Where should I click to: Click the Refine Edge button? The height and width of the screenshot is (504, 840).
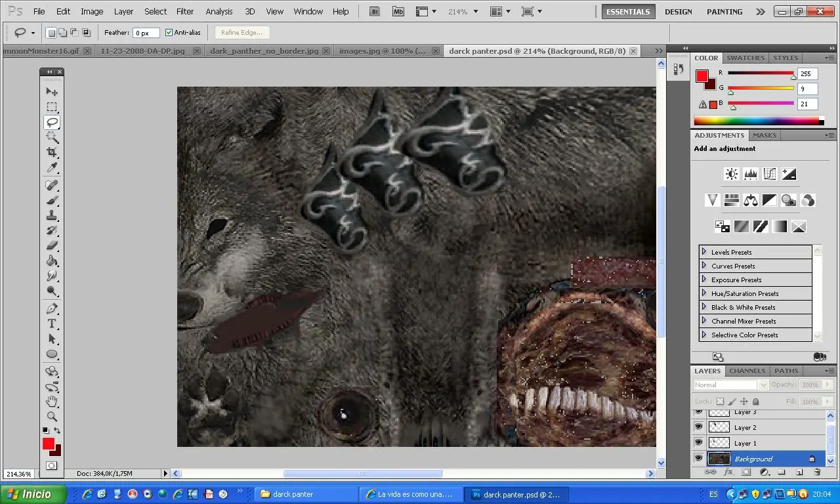242,33
